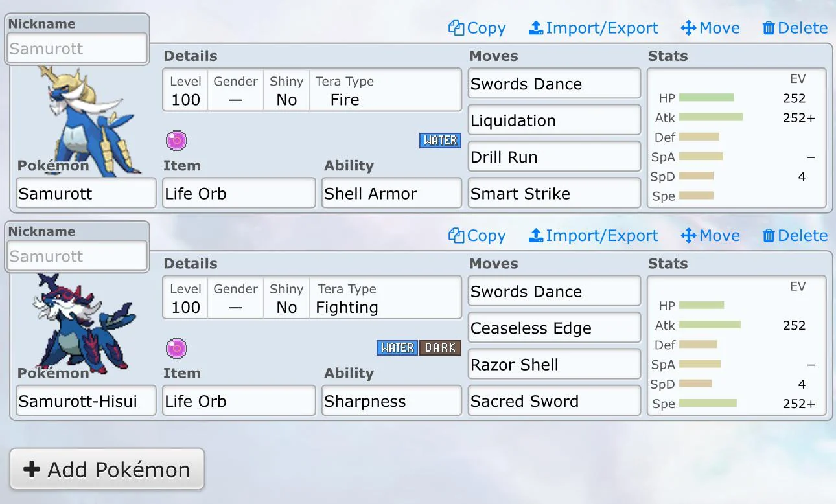Click the Water type badge on first Samurott
This screenshot has height=504, width=836.
coord(440,140)
